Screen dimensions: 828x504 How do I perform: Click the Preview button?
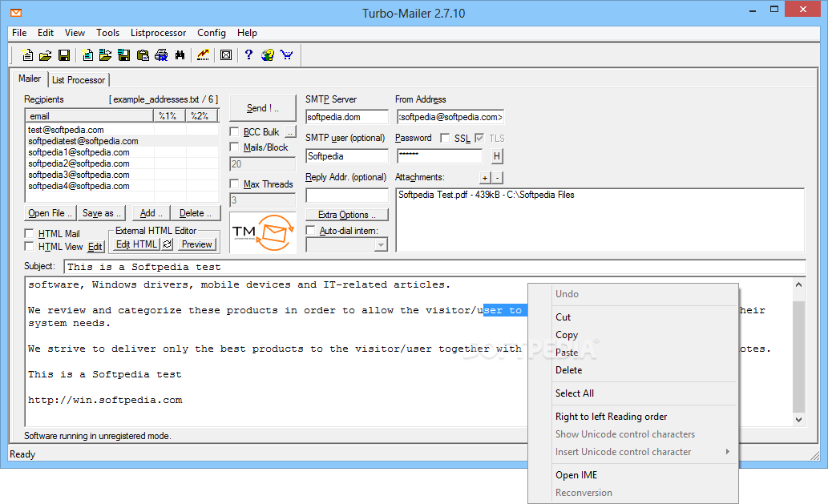197,244
